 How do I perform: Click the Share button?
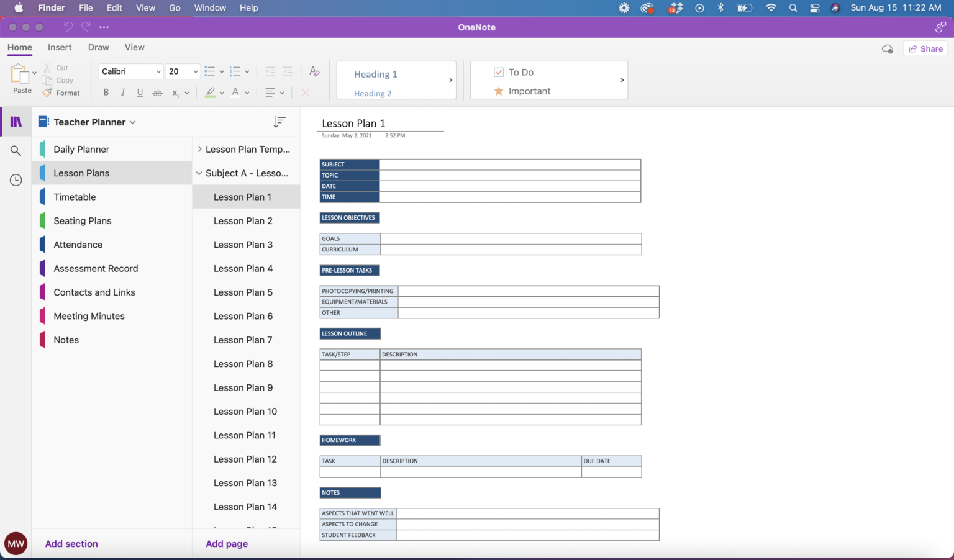[x=925, y=48]
